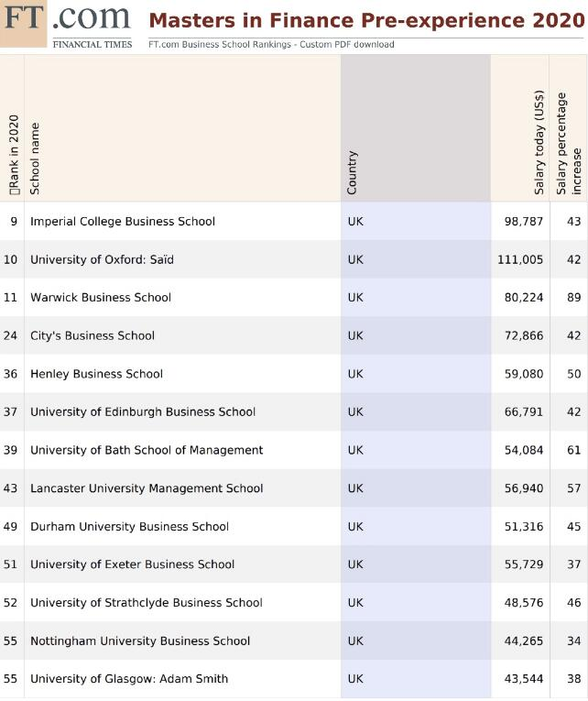Screen dimensions: 588x701
Task: Click University of Exeter Business School
Action: (132, 564)
